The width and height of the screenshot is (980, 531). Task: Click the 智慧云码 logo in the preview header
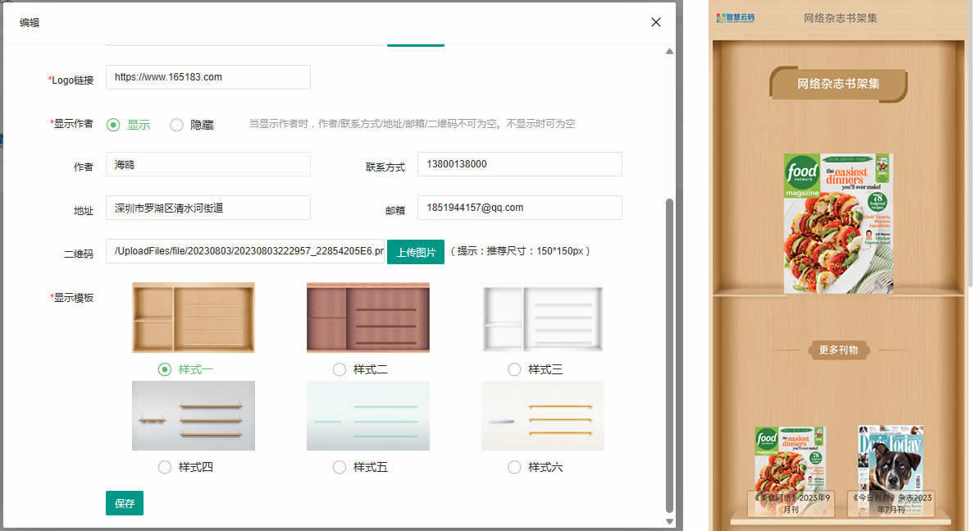(x=735, y=18)
